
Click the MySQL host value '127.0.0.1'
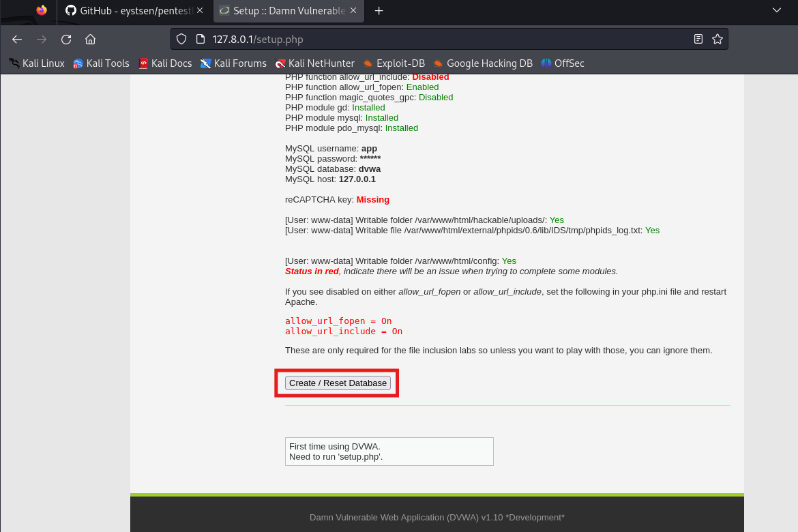point(357,179)
